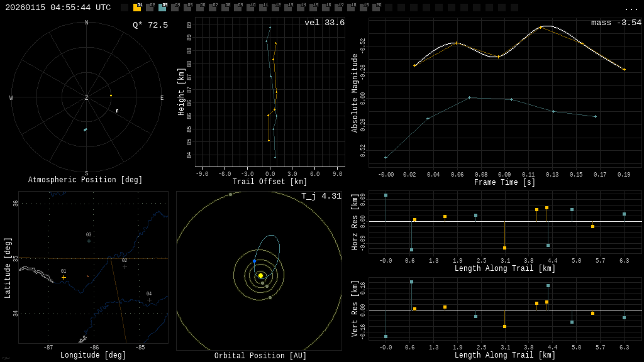
Task: Expand the T_j 4.31 value label
Action: 321,196
